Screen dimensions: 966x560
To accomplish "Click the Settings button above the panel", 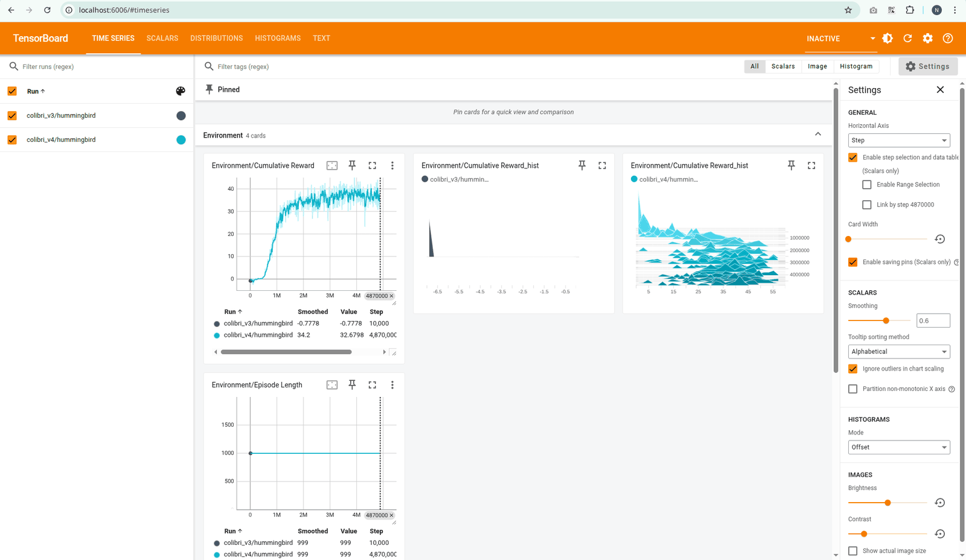I will pos(928,66).
